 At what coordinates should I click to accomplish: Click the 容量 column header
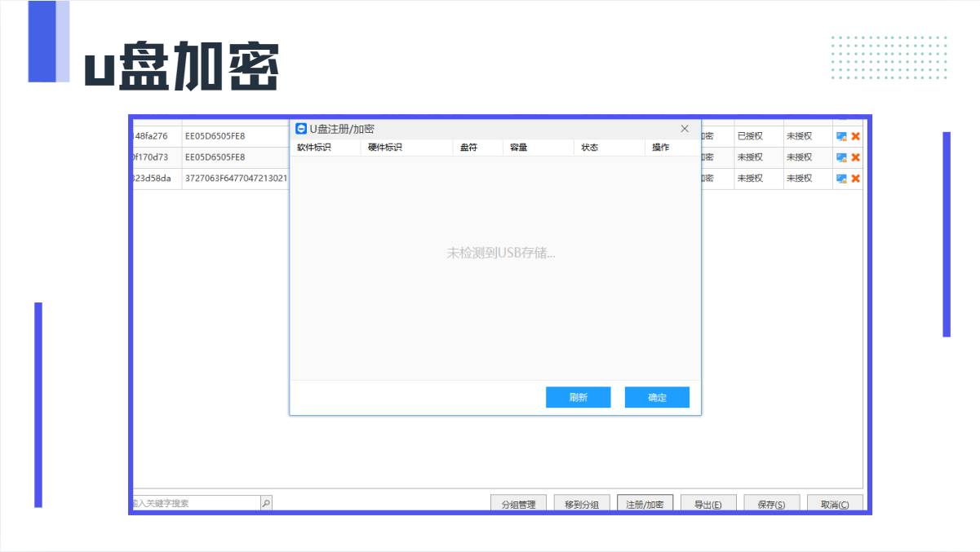click(518, 148)
